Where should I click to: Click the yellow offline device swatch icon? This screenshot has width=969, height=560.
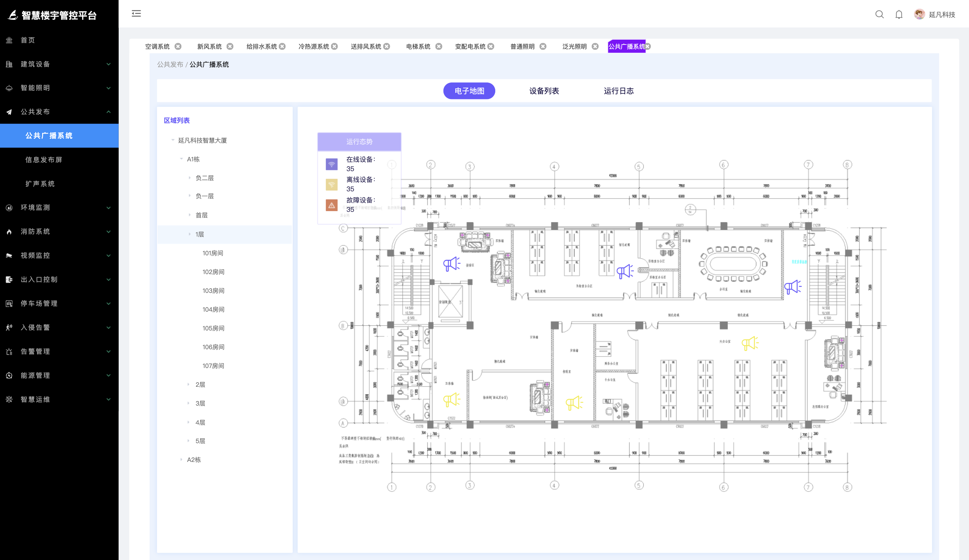coord(331,184)
